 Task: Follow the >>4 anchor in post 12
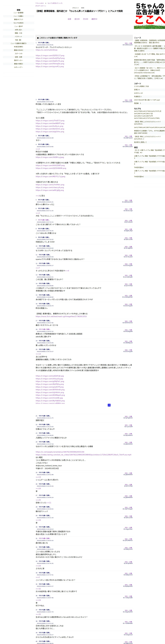click(x=67, y=271)
